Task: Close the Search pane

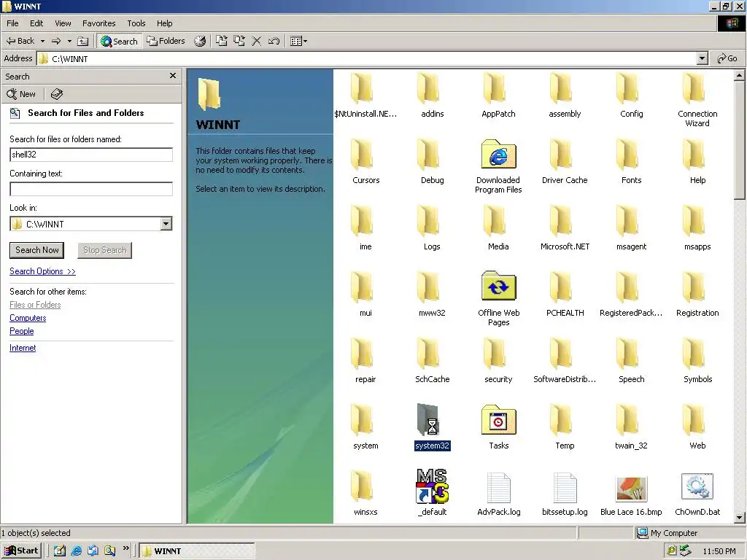Action: tap(173, 76)
